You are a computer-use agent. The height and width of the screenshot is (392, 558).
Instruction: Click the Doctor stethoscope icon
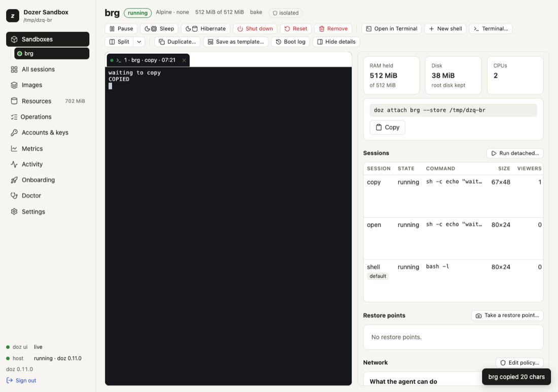click(14, 196)
